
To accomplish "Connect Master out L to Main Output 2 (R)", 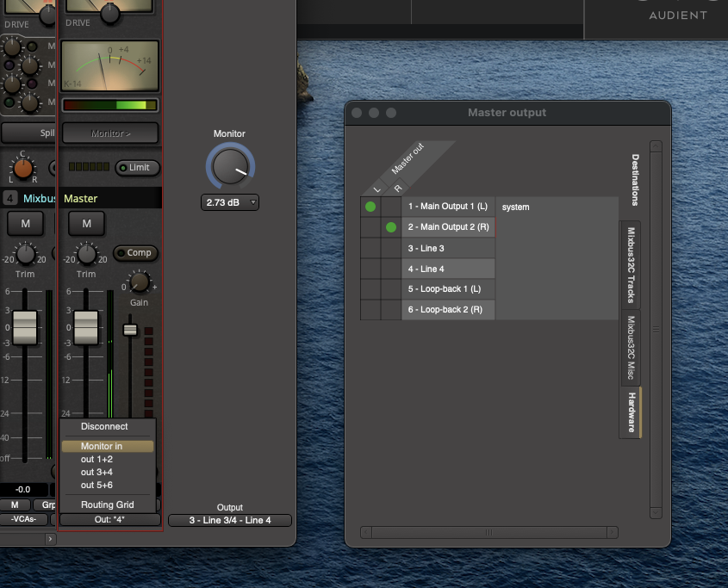I will click(370, 227).
